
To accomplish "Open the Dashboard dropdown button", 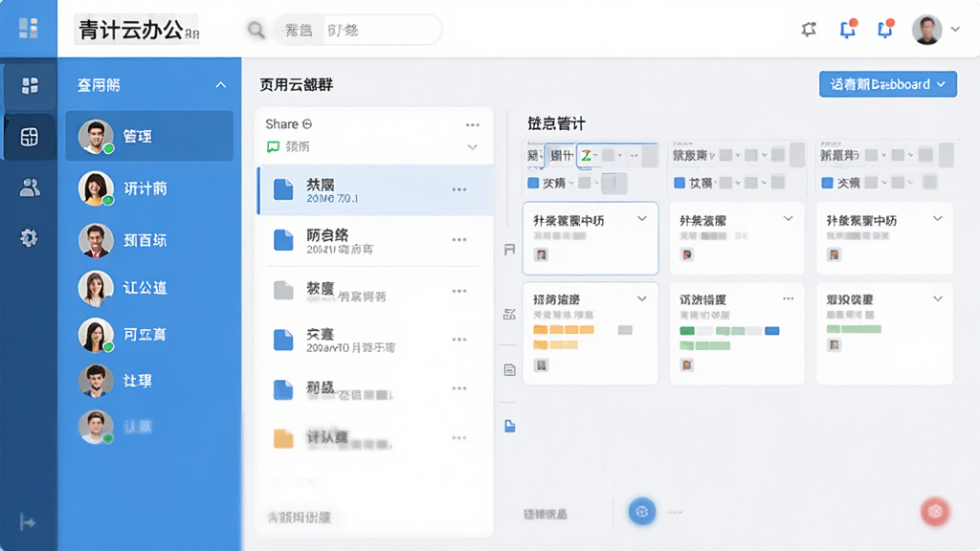I will [x=887, y=84].
